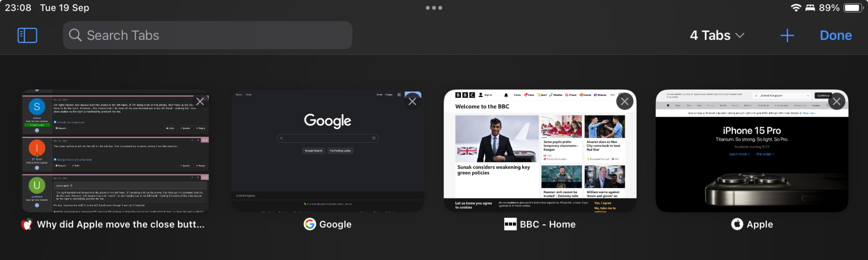The image size is (868, 260).
Task: Select the 'BBC - Home' tab title
Action: click(x=548, y=224)
